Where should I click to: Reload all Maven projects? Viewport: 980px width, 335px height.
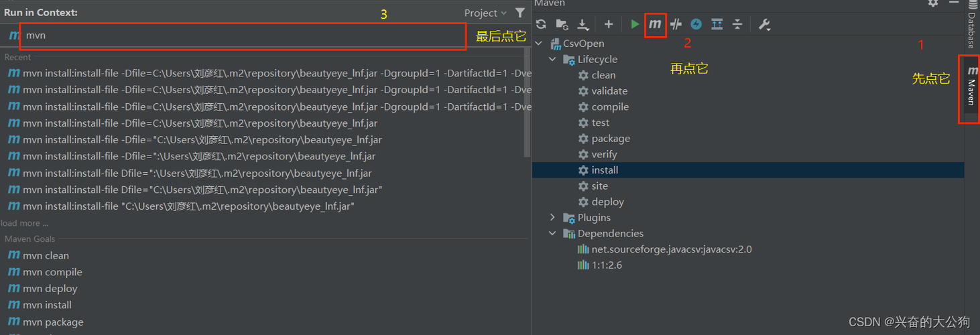(541, 25)
